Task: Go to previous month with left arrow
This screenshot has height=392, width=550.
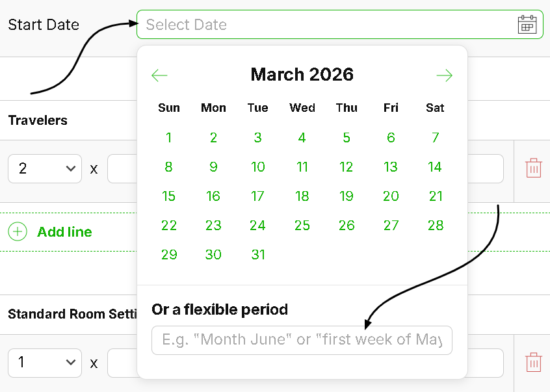Action: tap(159, 75)
